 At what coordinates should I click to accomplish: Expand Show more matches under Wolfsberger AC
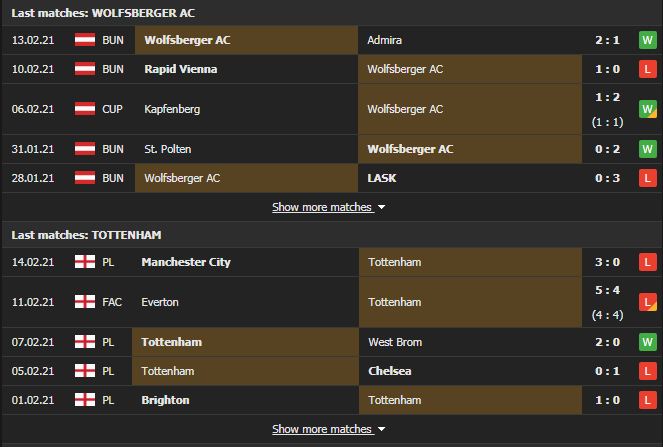322,207
